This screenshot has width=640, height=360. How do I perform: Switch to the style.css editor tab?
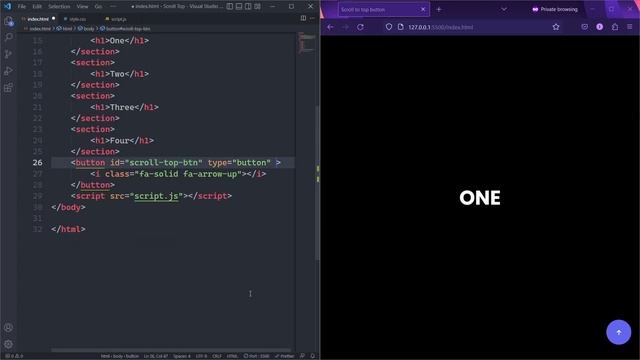pyautogui.click(x=77, y=19)
